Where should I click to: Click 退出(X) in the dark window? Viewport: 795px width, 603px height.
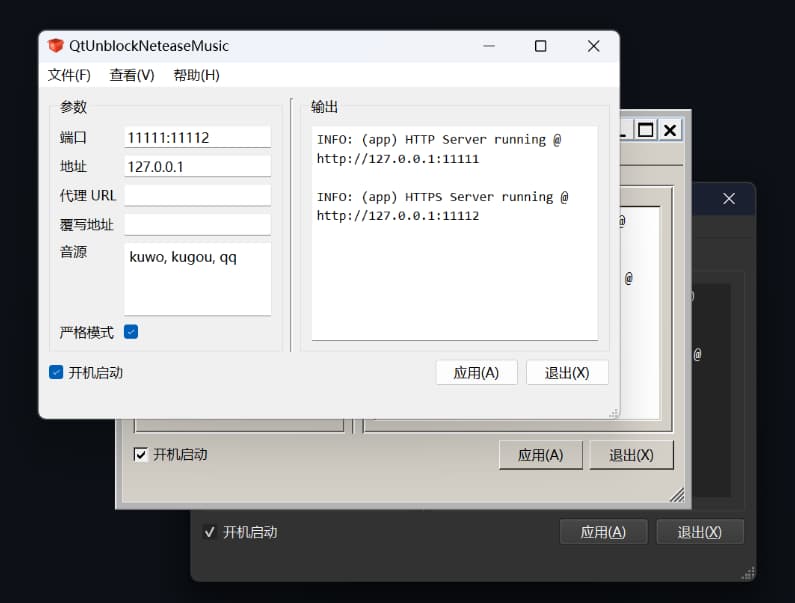coord(700,532)
